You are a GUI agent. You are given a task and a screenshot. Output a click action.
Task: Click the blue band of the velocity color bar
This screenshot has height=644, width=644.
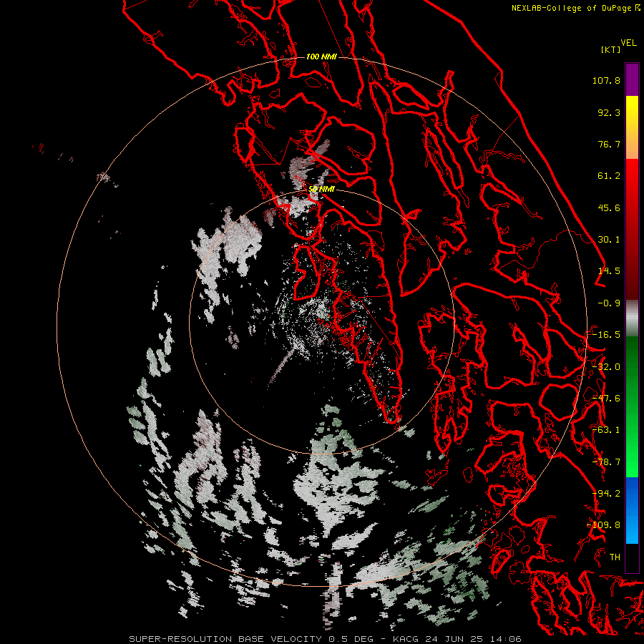coord(632,510)
